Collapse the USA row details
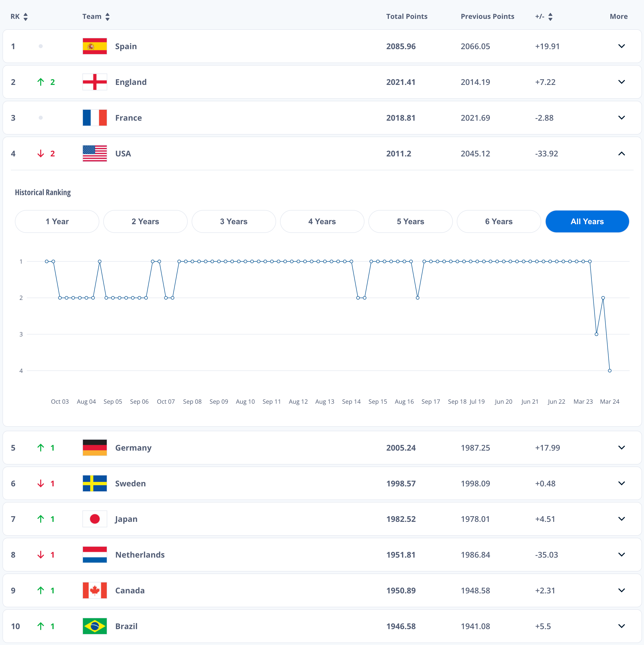The width and height of the screenshot is (644, 645). 621,154
